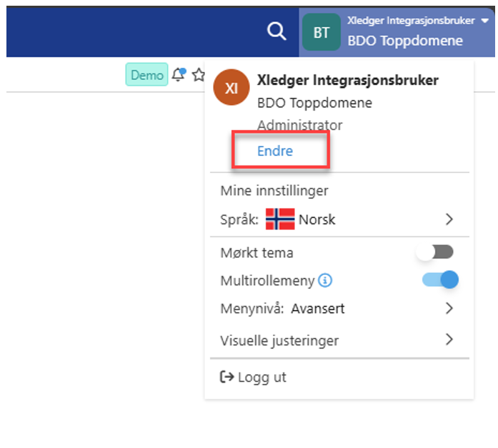
Task: Open Mine innstillinger
Action: pos(274,191)
